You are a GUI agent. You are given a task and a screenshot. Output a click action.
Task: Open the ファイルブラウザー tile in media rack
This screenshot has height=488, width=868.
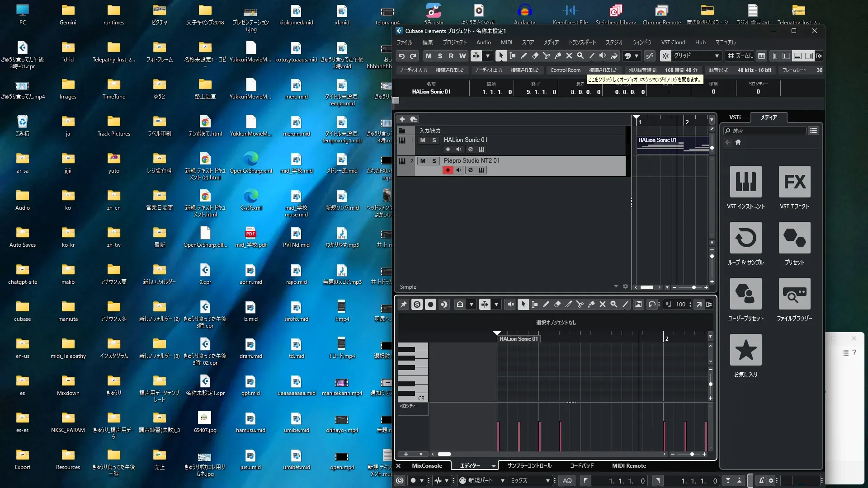coord(794,294)
